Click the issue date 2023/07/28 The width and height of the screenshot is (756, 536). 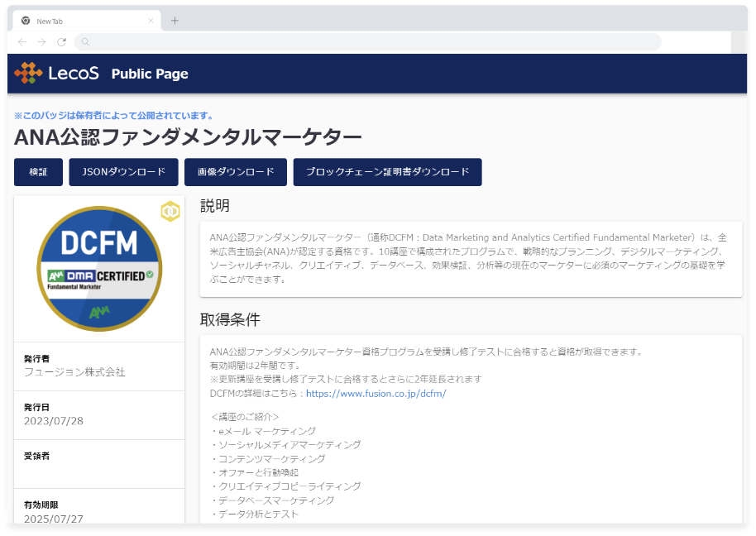click(x=54, y=421)
